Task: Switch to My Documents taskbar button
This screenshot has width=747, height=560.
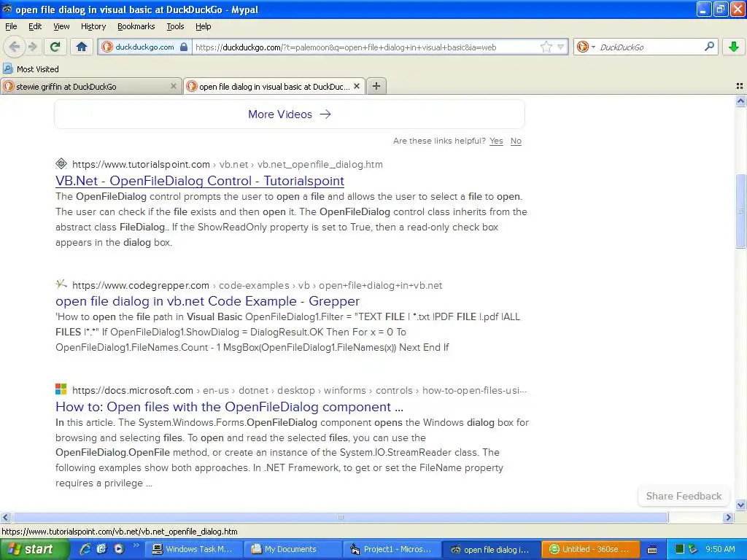Action: click(x=292, y=549)
